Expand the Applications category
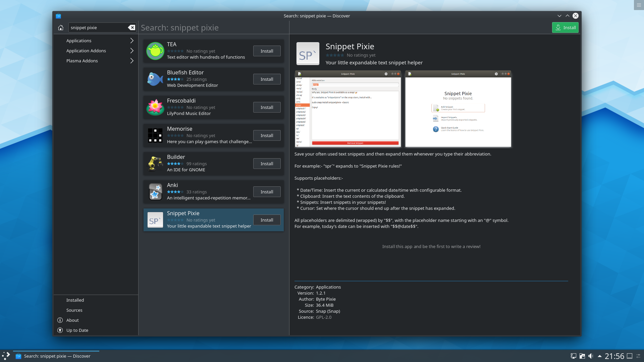Screen dimensions: 644x362 [x=132, y=41]
